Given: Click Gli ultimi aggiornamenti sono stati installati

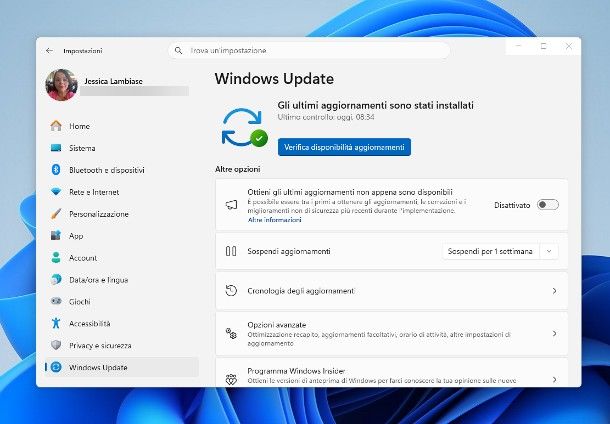Looking at the screenshot, I should [x=375, y=105].
